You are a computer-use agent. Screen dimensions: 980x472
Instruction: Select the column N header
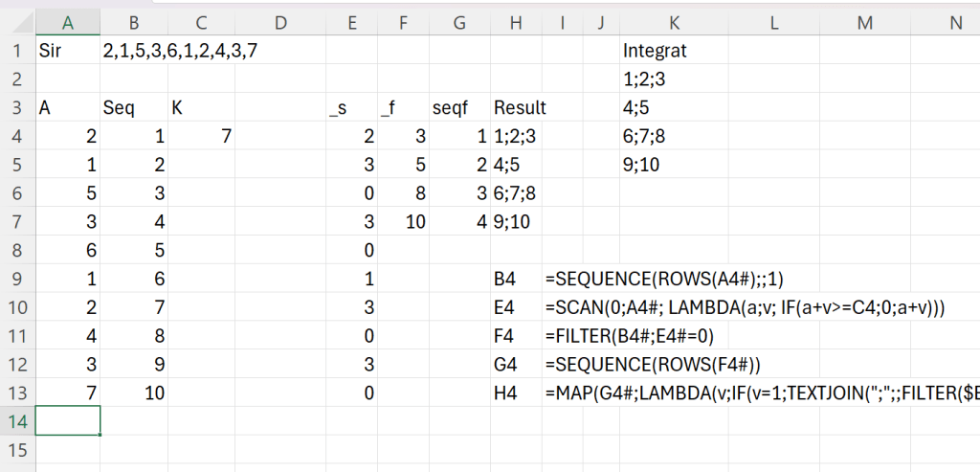953,23
